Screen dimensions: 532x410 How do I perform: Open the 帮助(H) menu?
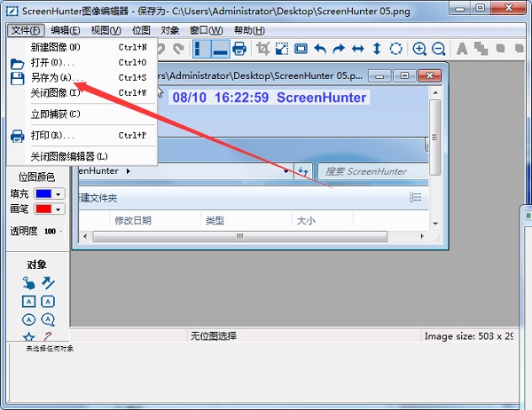(249, 30)
